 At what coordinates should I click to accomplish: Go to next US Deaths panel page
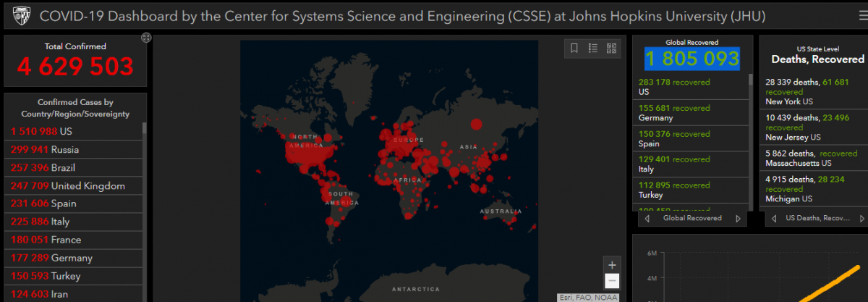click(862, 218)
